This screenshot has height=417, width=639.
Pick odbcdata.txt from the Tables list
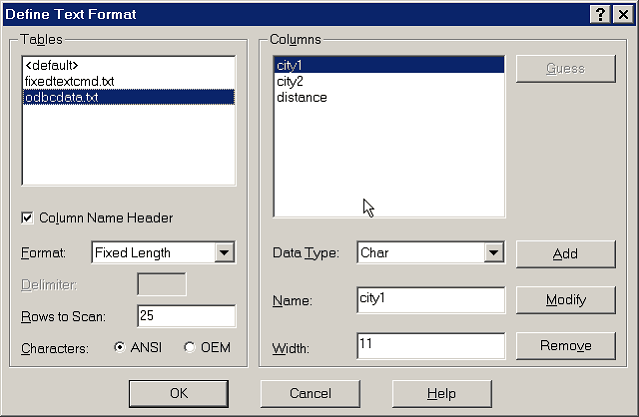click(61, 97)
